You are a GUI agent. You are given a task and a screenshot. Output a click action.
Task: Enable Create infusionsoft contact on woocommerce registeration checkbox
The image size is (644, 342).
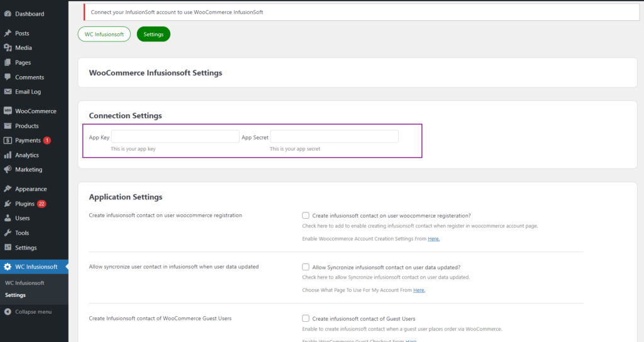click(x=306, y=215)
